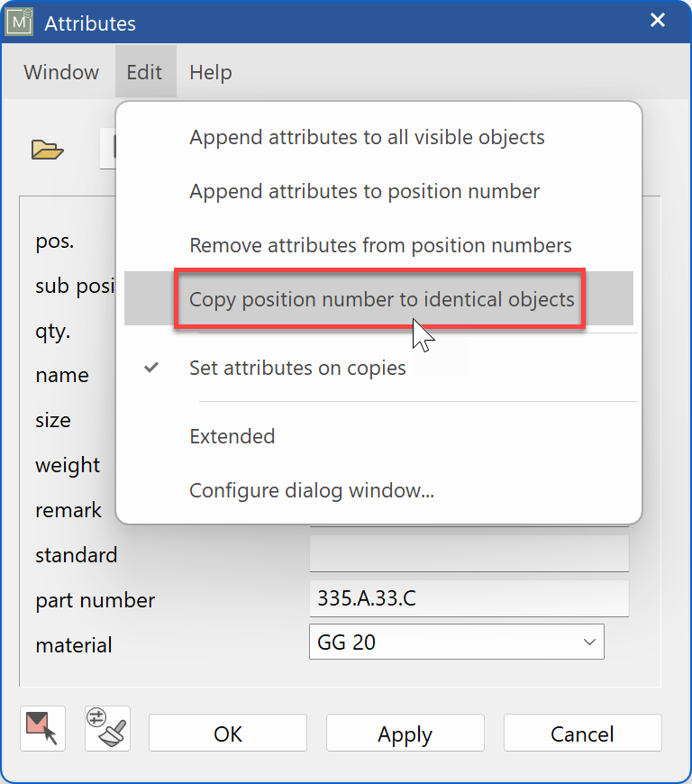Screen dimensions: 692x784
Task: Click the 'size' label
Action: [53, 420]
